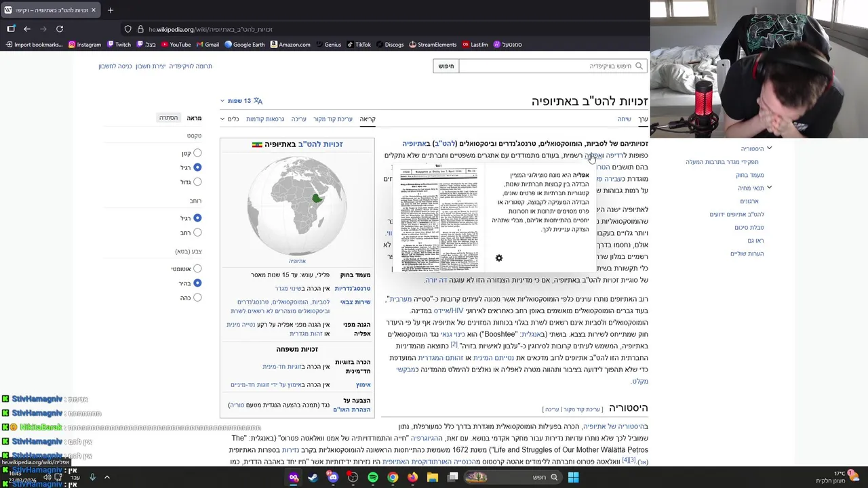This screenshot has width=868, height=488.
Task: Reload the page with the refresh icon
Action: coord(60,29)
